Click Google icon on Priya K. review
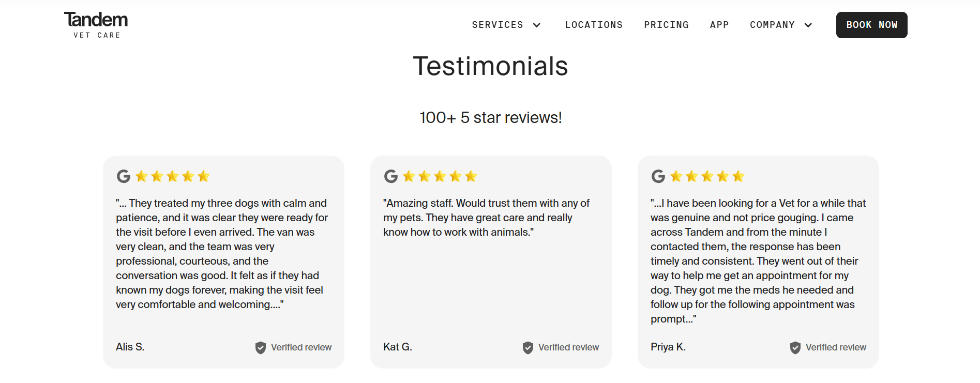 658,176
